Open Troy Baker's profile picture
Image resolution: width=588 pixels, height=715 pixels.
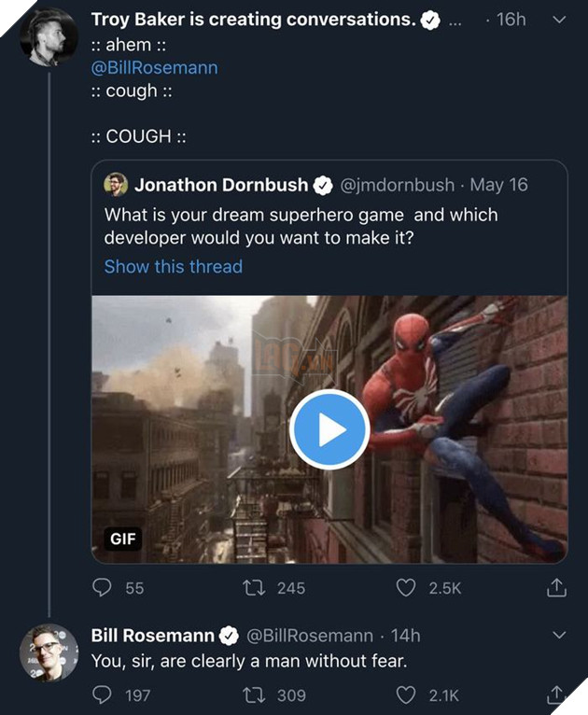click(49, 37)
